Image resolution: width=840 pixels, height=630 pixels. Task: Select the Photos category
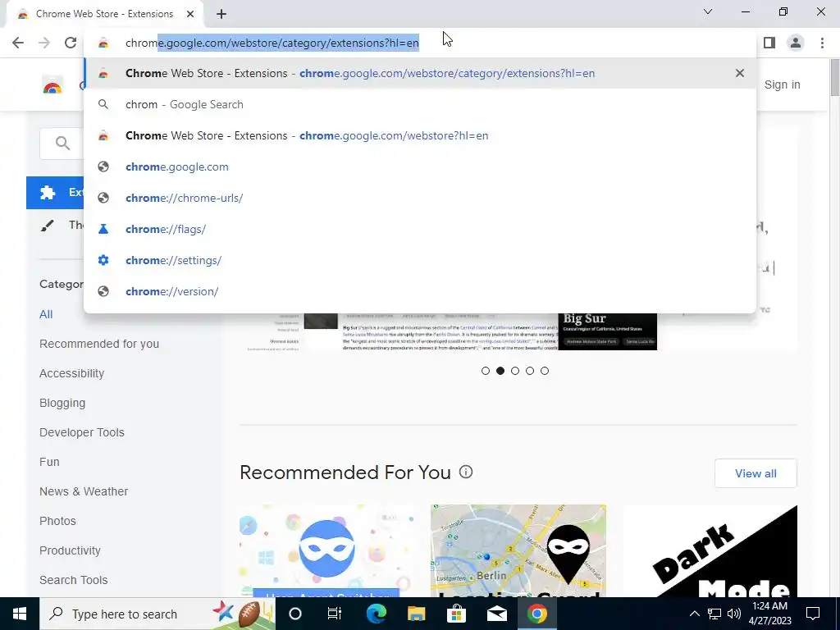pos(58,521)
